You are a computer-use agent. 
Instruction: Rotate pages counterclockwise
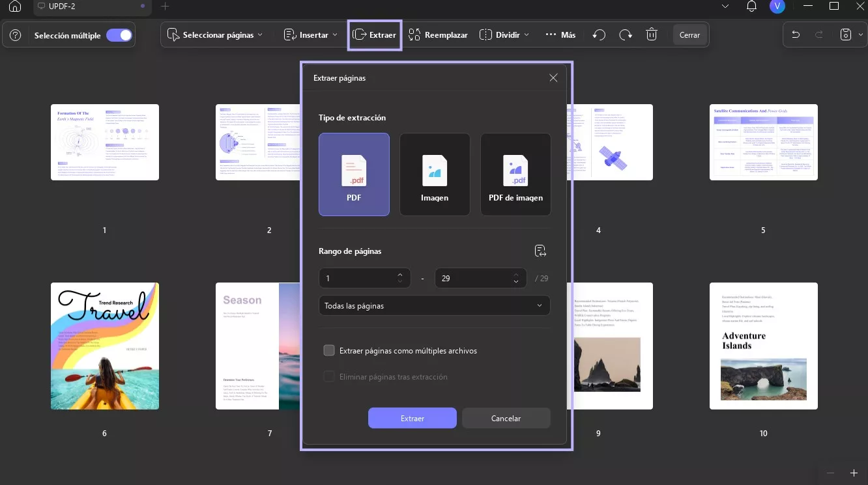(x=599, y=35)
